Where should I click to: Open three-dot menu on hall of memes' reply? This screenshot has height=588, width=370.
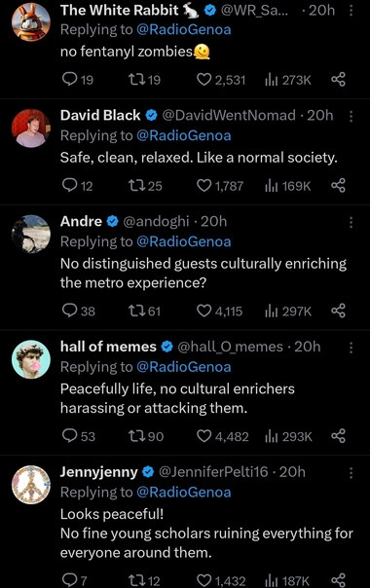[351, 348]
